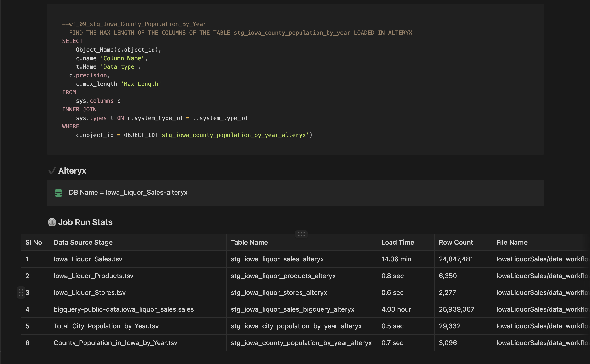Click the stg_iowa_liquor_stores_alteryx cell

click(301, 292)
